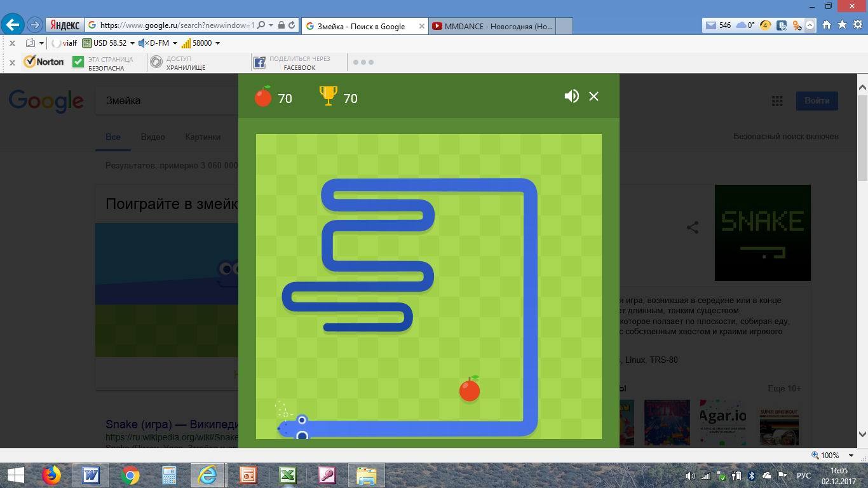Open Excel from the taskbar
868x488 pixels.
click(x=287, y=475)
